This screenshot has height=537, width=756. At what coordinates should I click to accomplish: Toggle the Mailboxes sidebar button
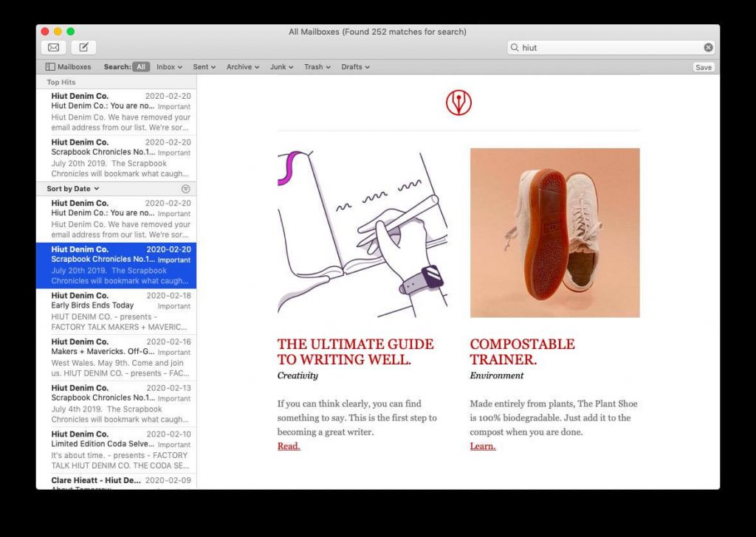tap(68, 67)
